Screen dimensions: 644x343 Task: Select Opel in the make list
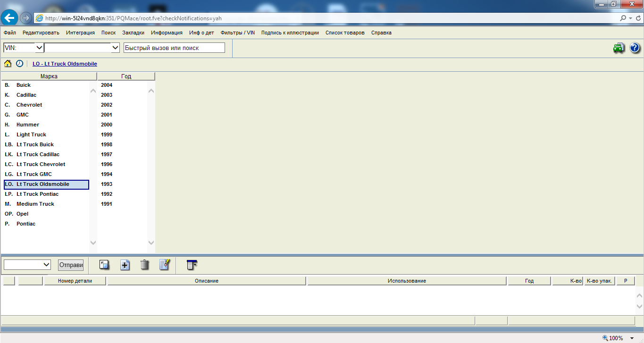click(x=23, y=214)
